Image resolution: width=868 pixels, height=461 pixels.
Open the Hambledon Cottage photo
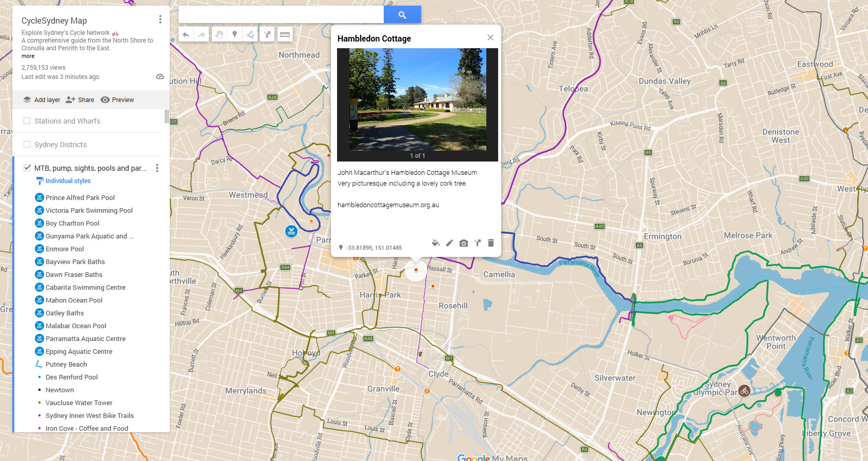point(418,99)
